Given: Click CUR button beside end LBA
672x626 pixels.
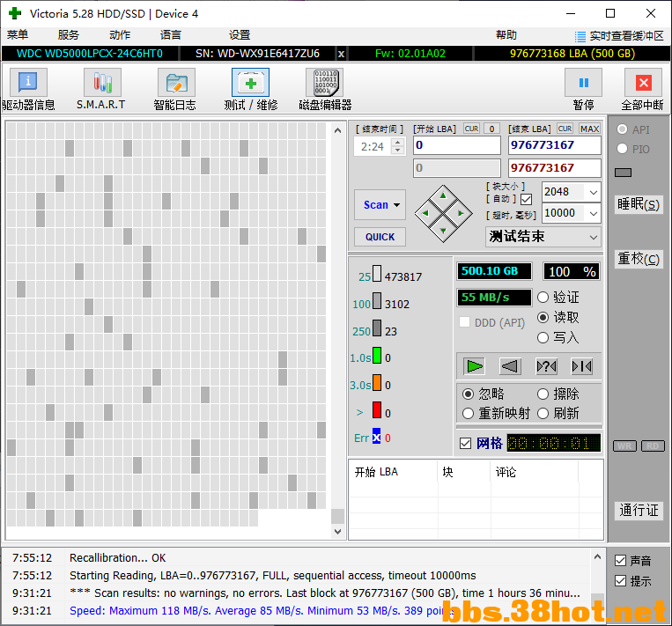Looking at the screenshot, I should pos(565,129).
